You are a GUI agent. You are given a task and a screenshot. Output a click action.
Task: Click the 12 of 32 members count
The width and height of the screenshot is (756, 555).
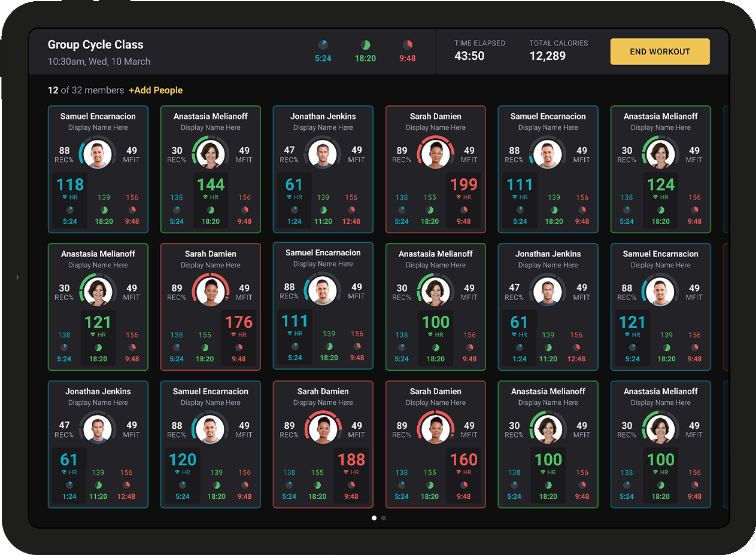86,90
